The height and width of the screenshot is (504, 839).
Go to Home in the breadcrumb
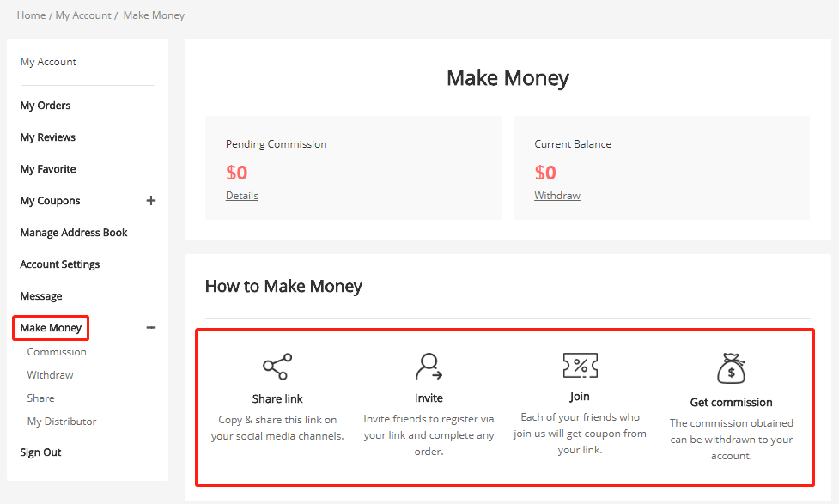pos(31,15)
